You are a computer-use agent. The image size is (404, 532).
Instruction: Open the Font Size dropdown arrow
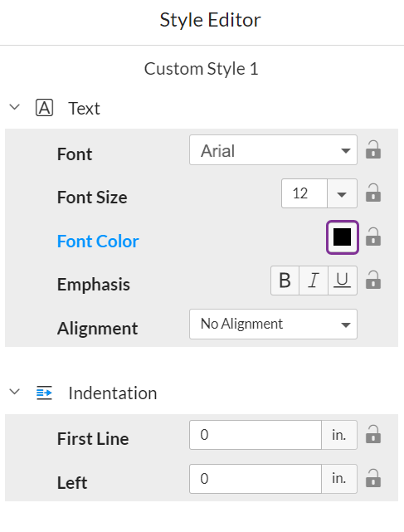(x=342, y=193)
